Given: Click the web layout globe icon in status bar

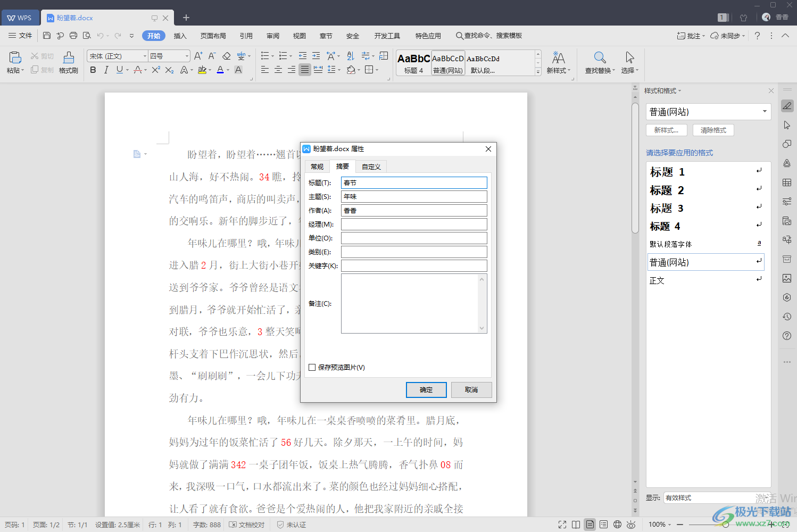Looking at the screenshot, I should click(x=617, y=525).
